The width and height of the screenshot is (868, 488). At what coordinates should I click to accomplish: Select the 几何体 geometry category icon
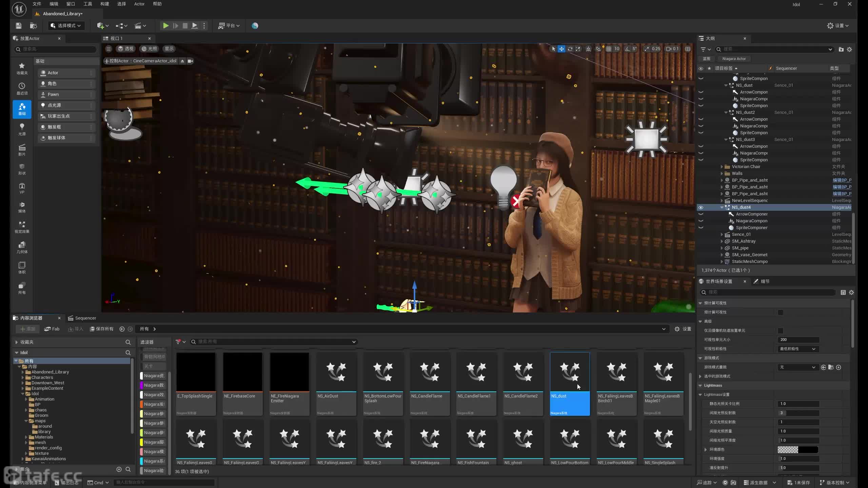(22, 247)
